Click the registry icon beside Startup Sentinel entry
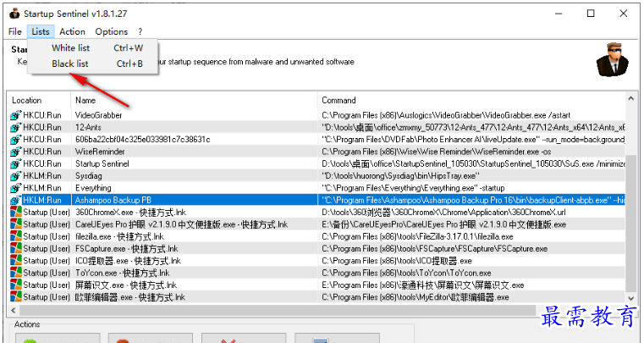 point(15,163)
